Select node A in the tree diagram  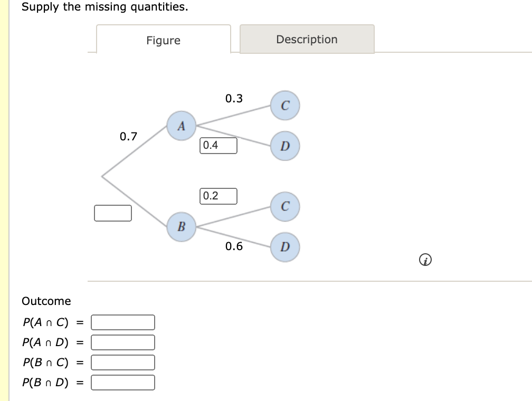pyautogui.click(x=181, y=125)
